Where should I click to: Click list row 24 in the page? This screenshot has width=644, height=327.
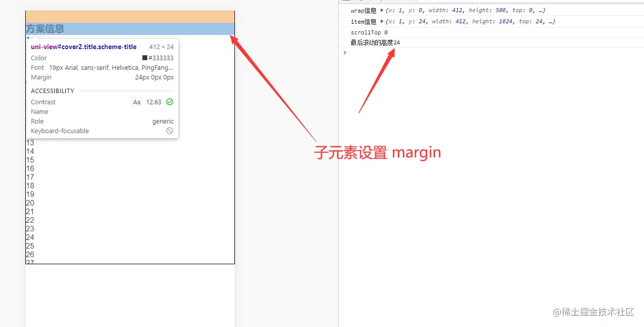click(x=30, y=237)
